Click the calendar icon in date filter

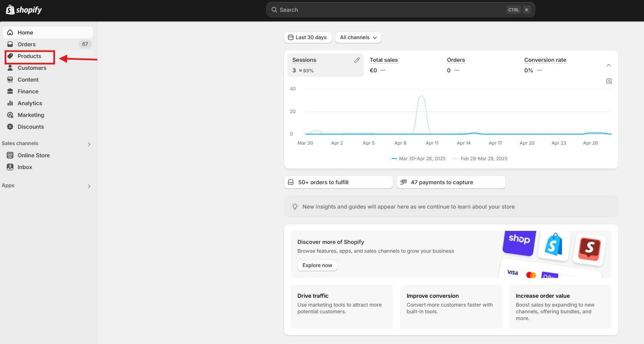tap(291, 37)
